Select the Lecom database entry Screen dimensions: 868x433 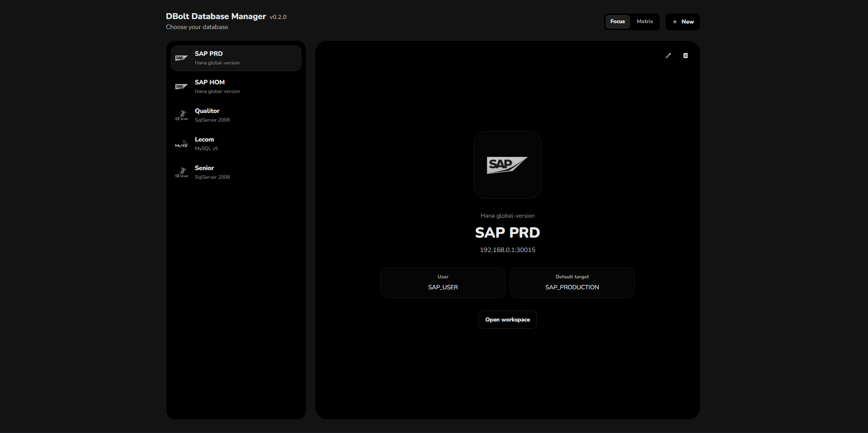(x=236, y=144)
